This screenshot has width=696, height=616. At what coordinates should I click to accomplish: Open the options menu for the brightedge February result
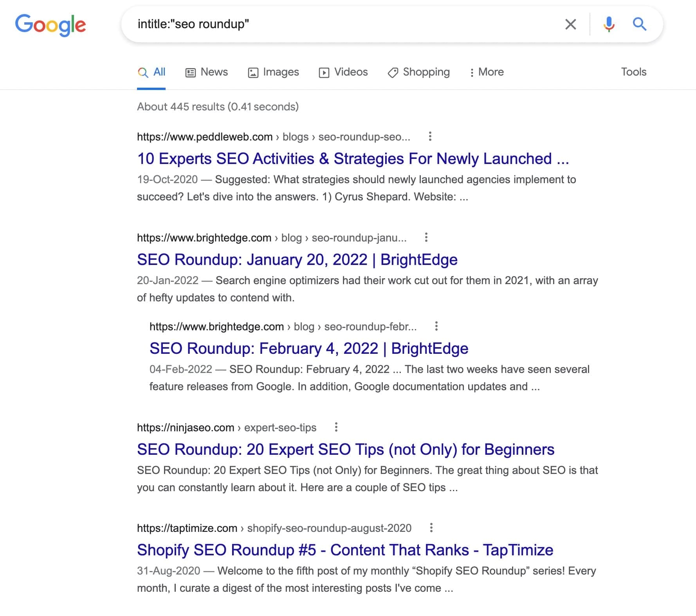click(436, 326)
